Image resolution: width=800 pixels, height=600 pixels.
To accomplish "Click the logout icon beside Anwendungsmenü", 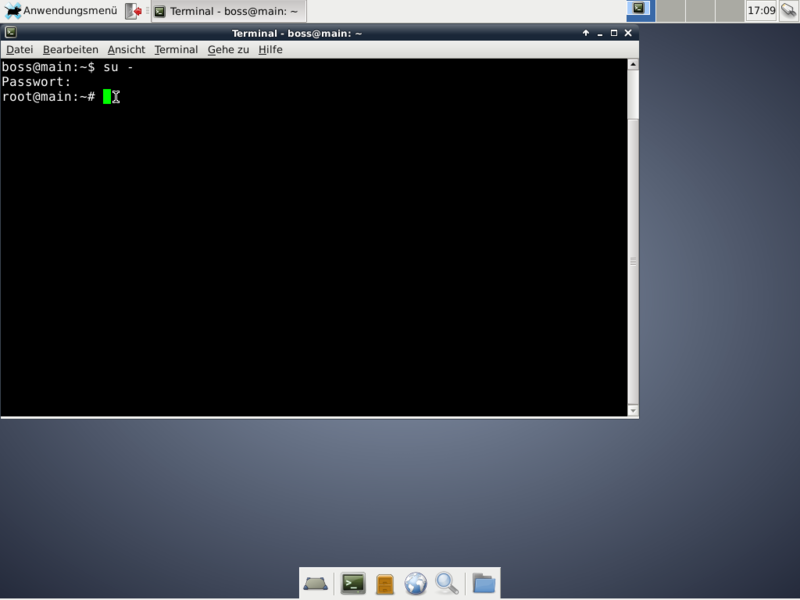I will 133,11.
